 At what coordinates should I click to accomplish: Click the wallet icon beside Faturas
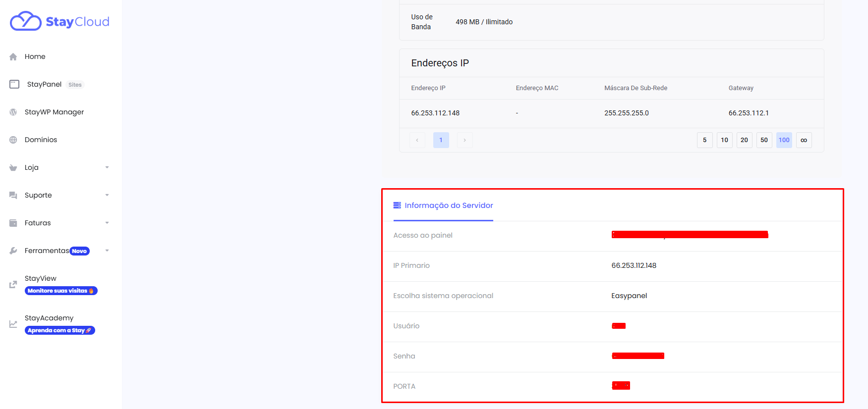(x=13, y=223)
